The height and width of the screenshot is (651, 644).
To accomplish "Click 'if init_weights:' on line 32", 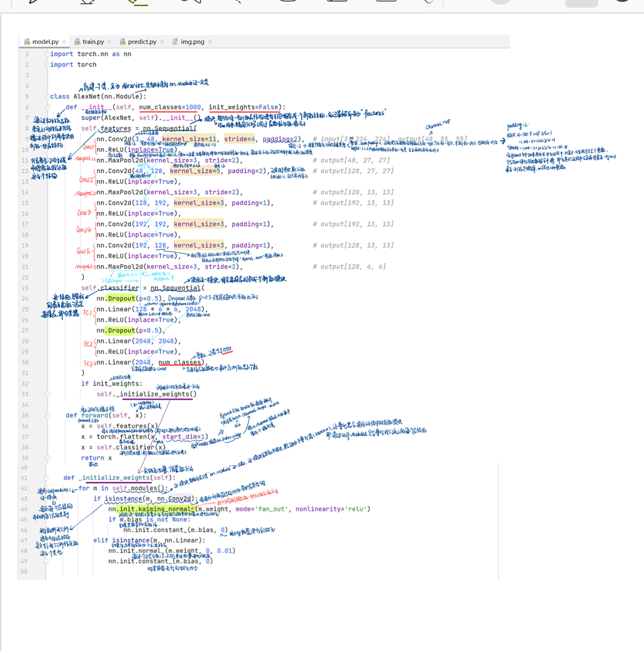I will 112,384.
